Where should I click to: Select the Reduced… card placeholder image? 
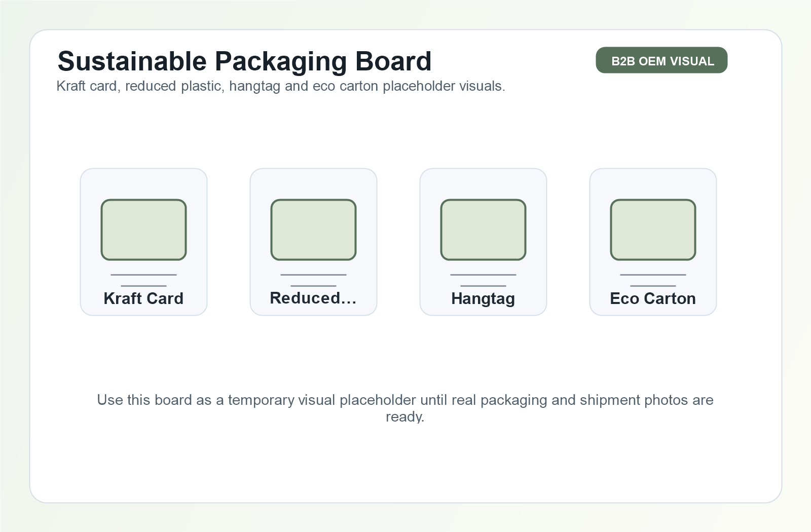click(x=314, y=230)
